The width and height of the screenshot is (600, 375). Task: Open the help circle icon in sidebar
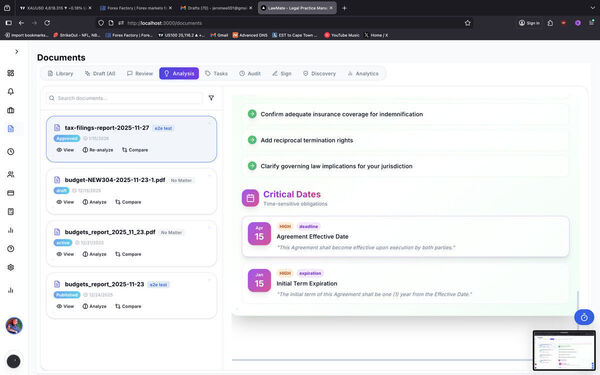[11, 249]
